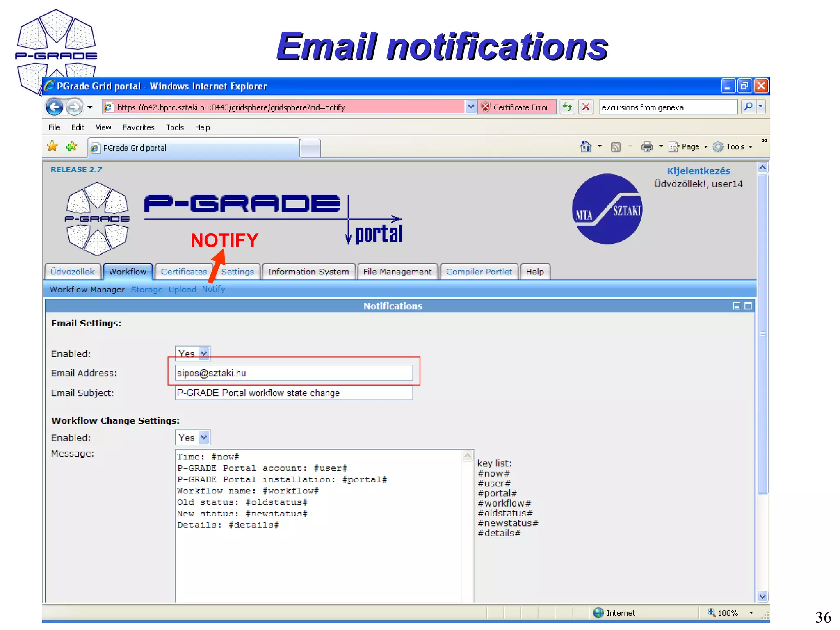
Task: Open the recent pages dropdown arrow
Action: [x=90, y=107]
